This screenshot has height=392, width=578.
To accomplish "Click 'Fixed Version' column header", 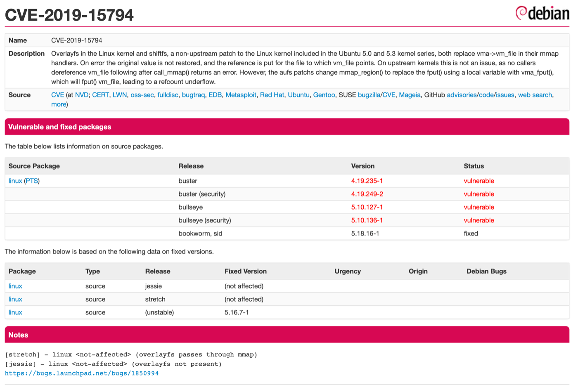I will [x=246, y=271].
